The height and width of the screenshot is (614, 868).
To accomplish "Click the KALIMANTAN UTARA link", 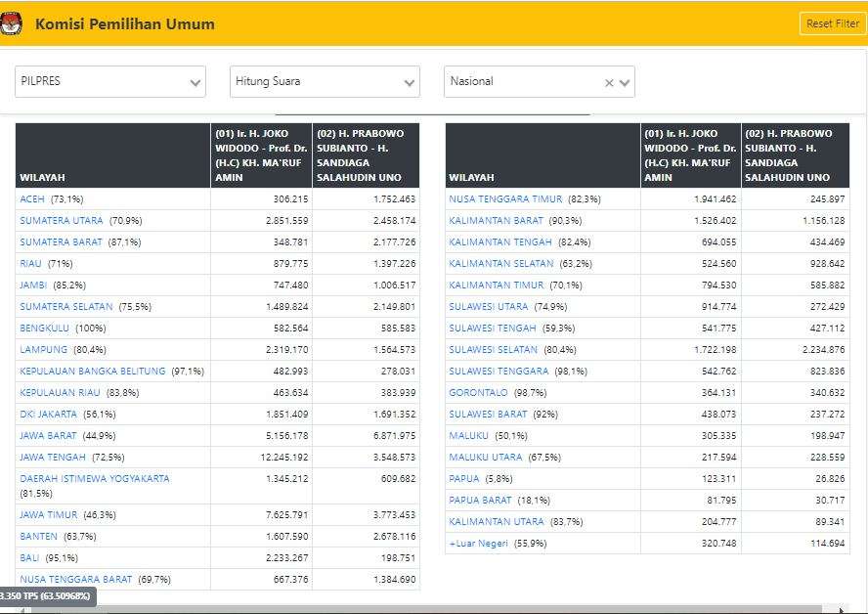I will [497, 522].
